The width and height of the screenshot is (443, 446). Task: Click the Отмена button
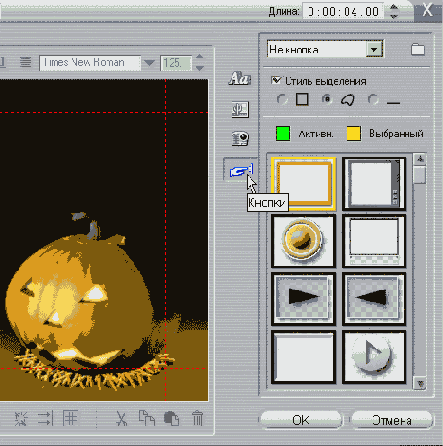click(391, 420)
